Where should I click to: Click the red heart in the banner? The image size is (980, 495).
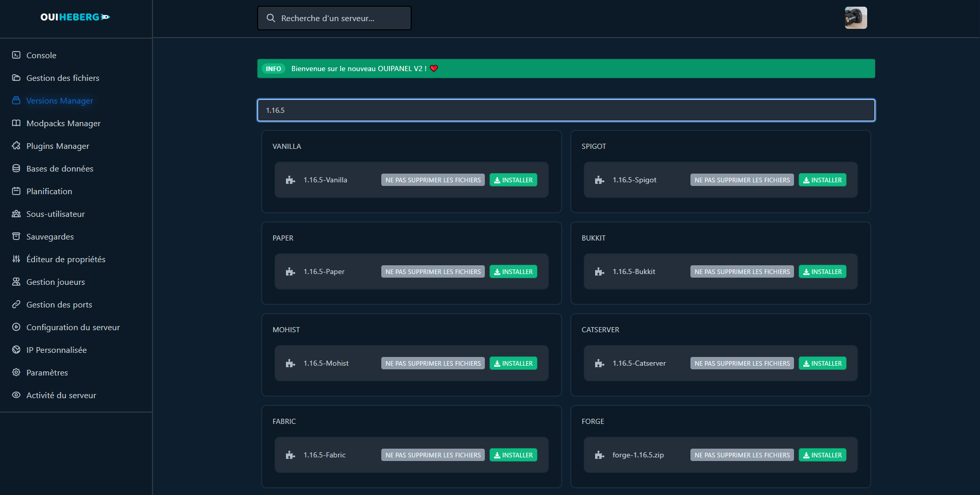pyautogui.click(x=434, y=69)
